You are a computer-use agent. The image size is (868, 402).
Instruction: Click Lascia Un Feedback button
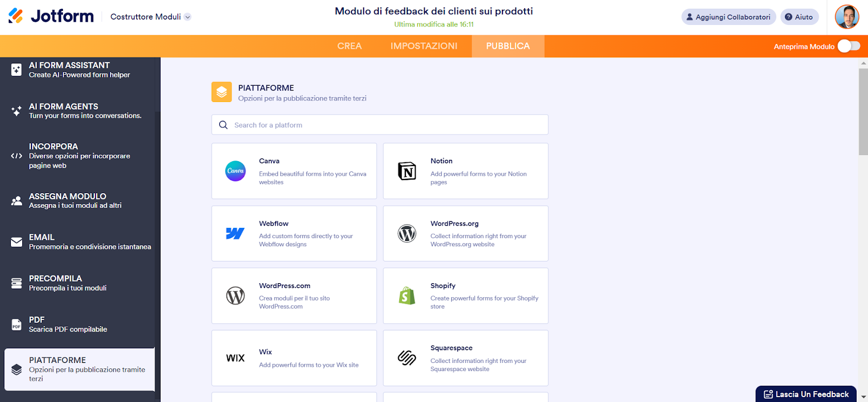[806, 394]
